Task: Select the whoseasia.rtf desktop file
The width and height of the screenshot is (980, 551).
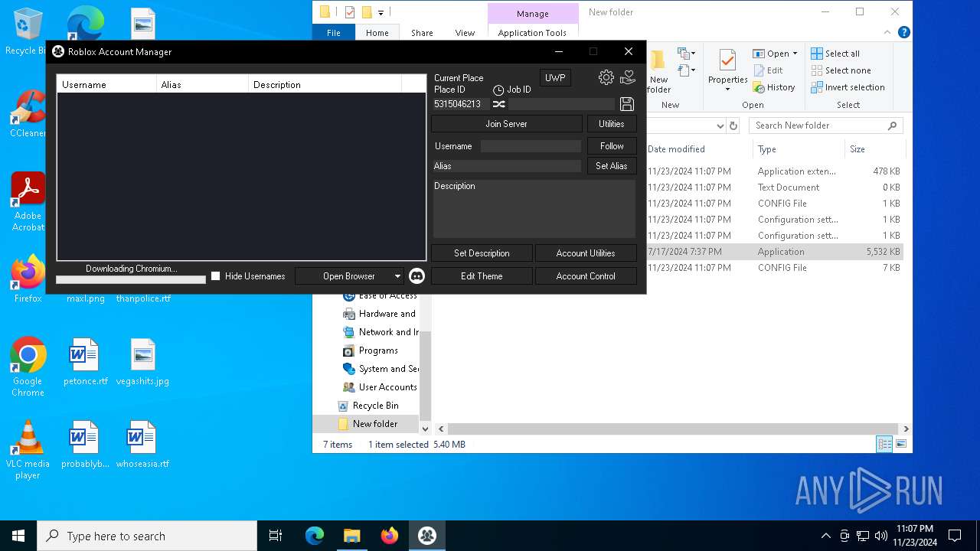Action: coord(142,445)
